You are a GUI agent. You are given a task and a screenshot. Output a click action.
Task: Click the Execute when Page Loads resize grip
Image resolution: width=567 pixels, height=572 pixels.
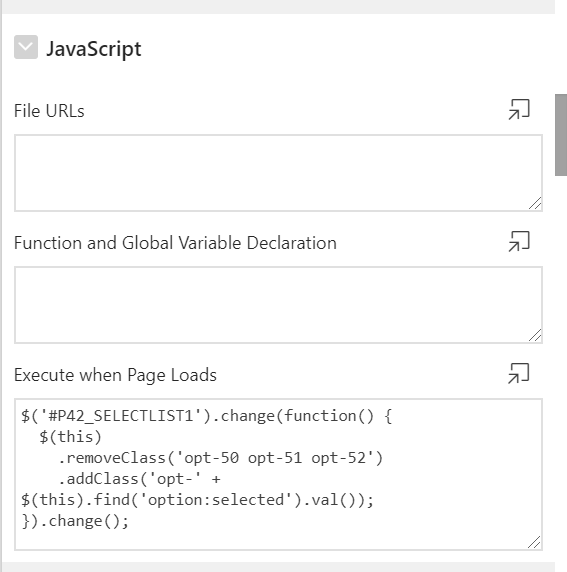pos(535,542)
